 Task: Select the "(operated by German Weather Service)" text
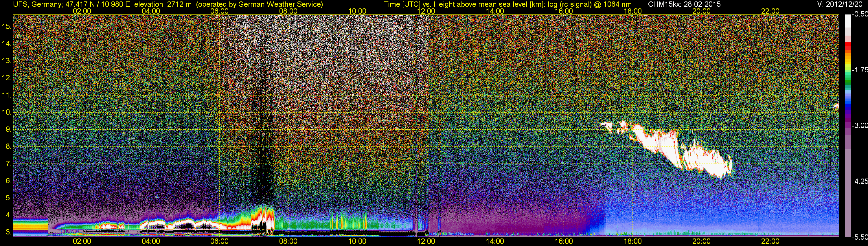tap(260, 4)
